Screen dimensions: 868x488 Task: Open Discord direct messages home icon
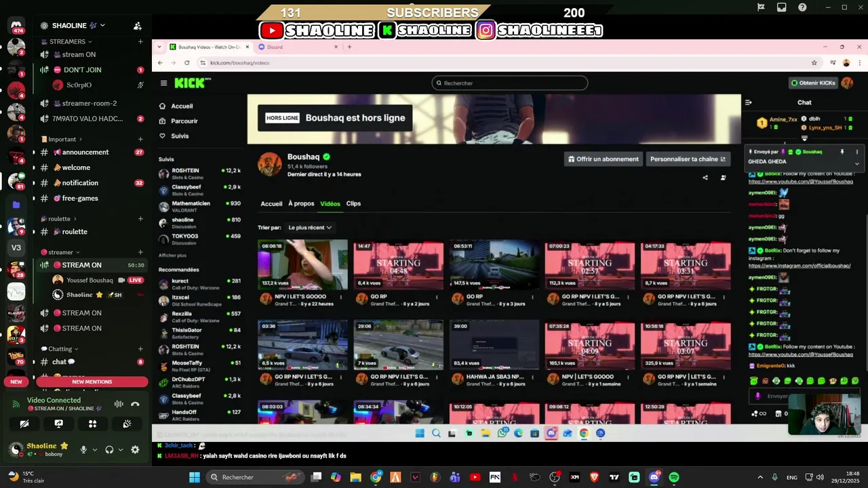pyautogui.click(x=16, y=26)
